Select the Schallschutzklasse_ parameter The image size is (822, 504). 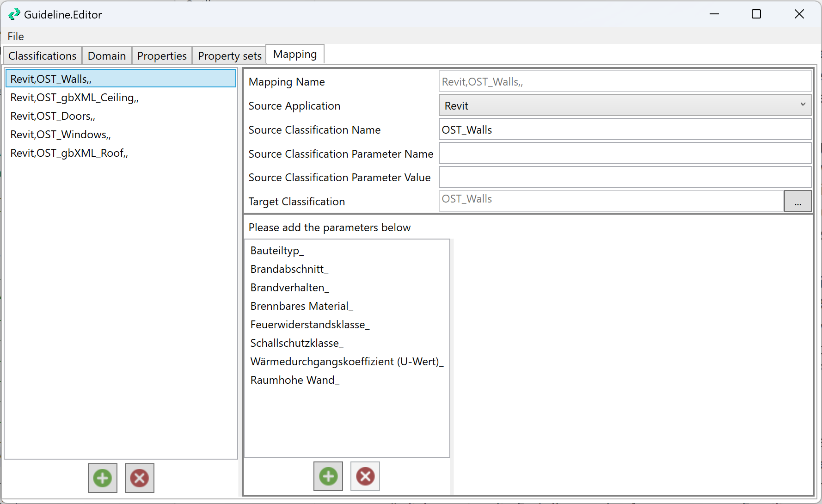pyautogui.click(x=347, y=343)
